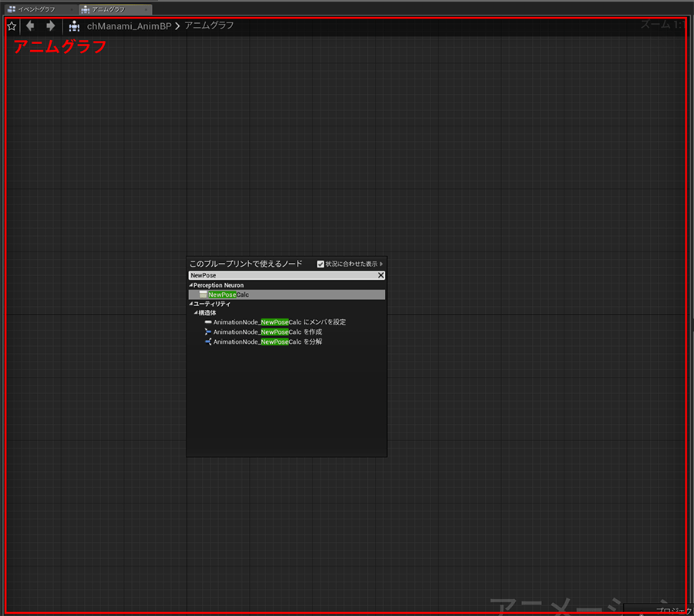Click the 'を作成' make struct icon
This screenshot has width=694, height=616.
click(208, 332)
